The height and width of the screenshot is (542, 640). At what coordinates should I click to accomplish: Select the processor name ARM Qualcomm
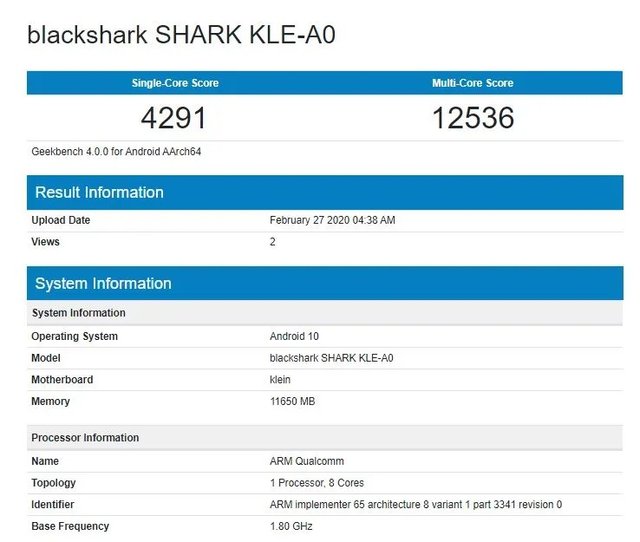(305, 461)
